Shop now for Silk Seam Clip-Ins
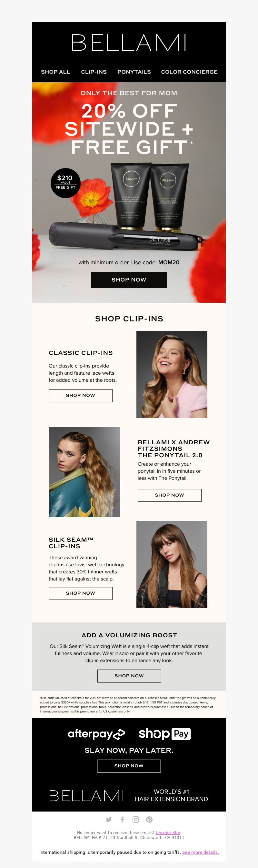Viewport: 258px width, 868px height. 81,593
